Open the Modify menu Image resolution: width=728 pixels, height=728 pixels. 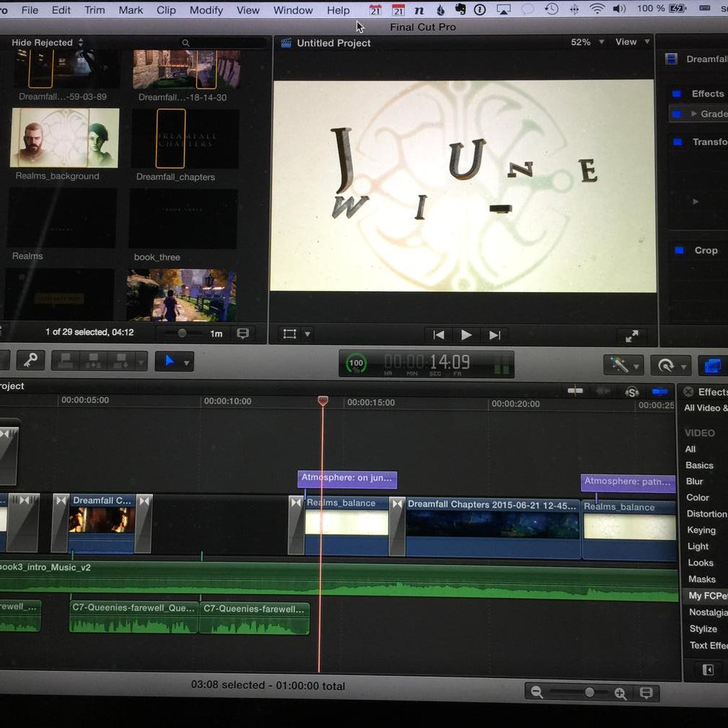206,10
